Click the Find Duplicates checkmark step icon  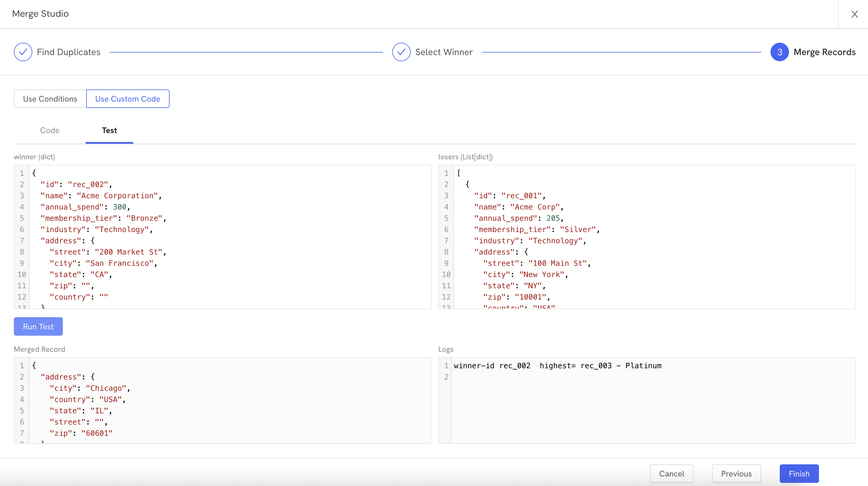pyautogui.click(x=23, y=52)
